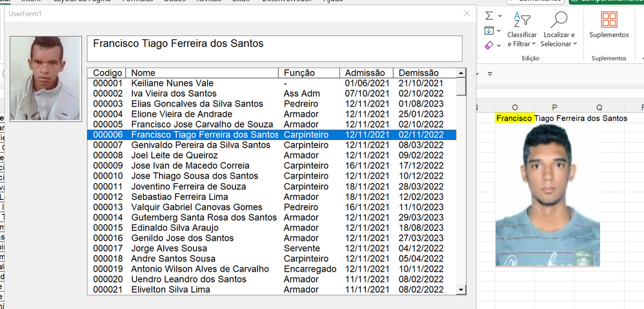Select row Jose Ivan de Macedo Correia
644x309 pixels.
tap(272, 166)
